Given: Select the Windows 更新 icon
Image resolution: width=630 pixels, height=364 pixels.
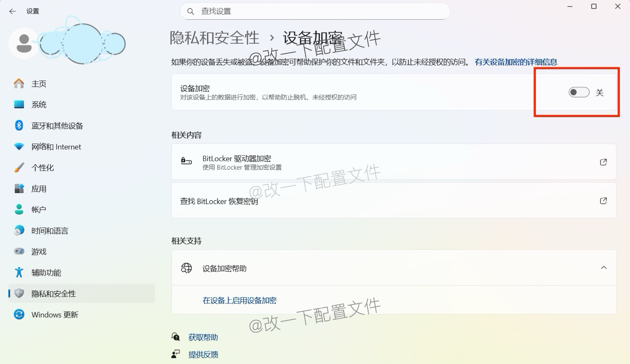Looking at the screenshot, I should pos(19,315).
